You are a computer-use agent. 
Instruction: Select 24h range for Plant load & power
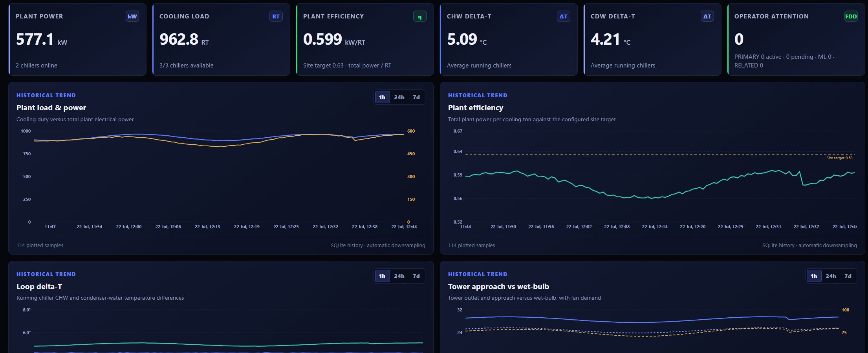coord(399,97)
